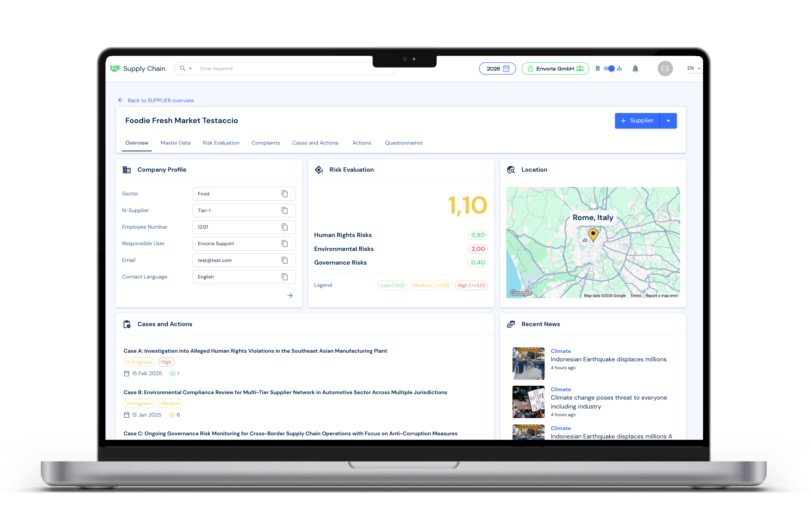Click Report a map error link

pos(662,296)
